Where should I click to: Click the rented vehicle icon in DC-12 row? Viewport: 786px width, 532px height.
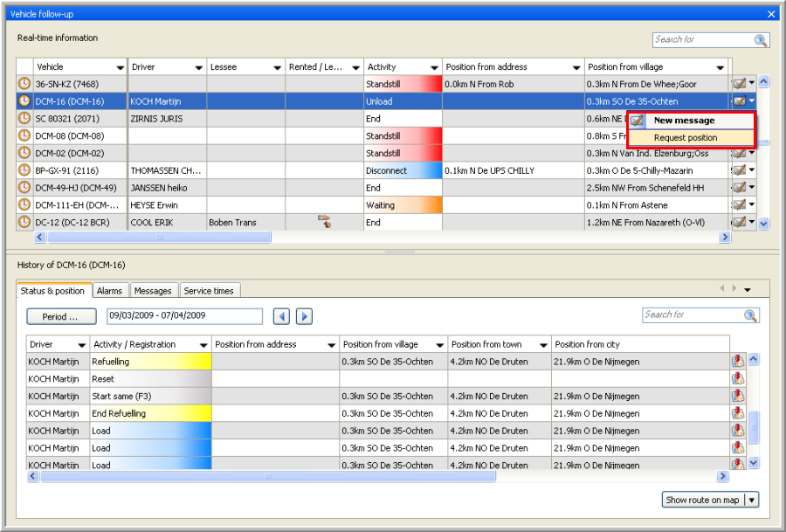click(x=324, y=222)
